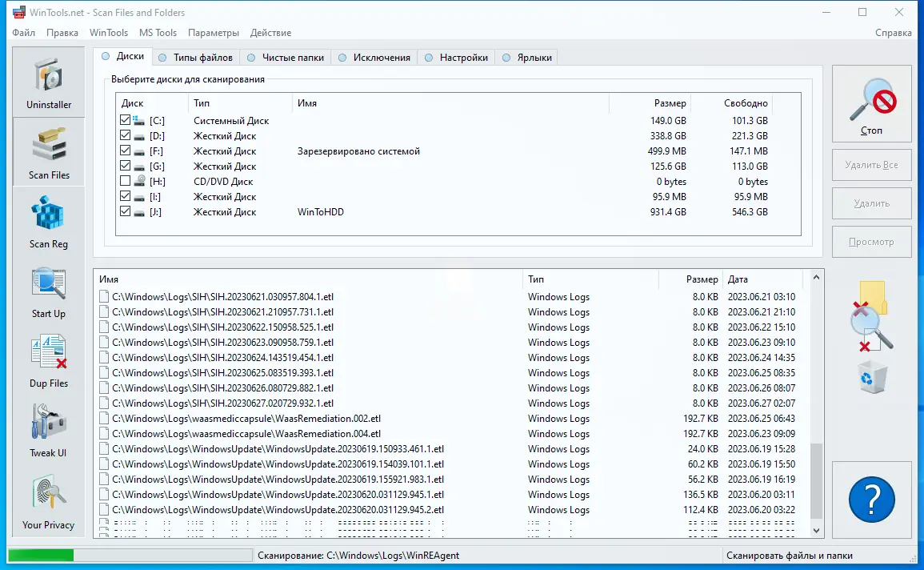This screenshot has height=570, width=924.
Task: Switch to the Типы файлов tab
Action: tap(196, 57)
